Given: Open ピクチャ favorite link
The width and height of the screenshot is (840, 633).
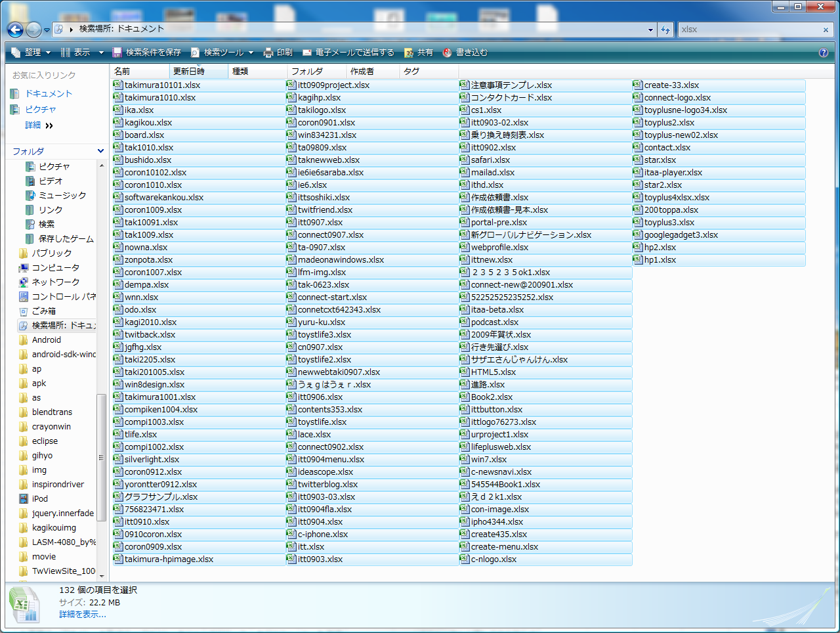Looking at the screenshot, I should point(41,110).
